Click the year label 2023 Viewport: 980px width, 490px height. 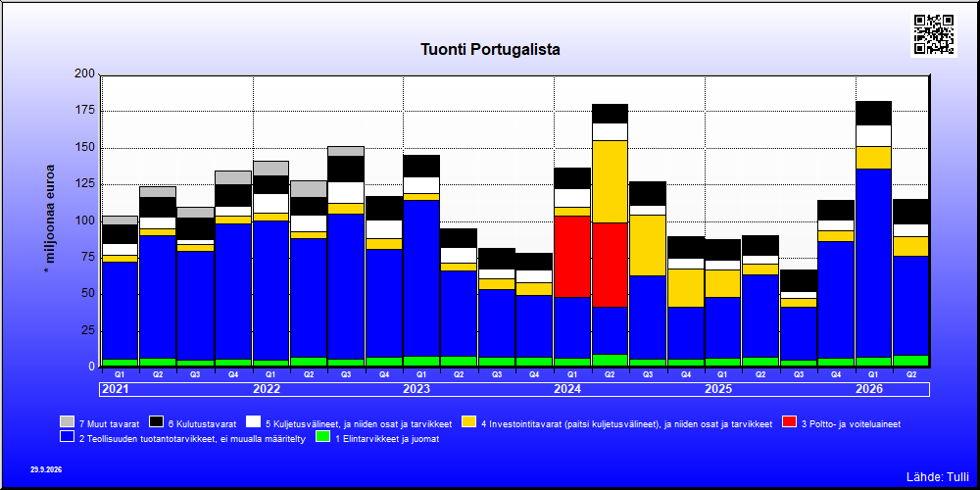(x=416, y=389)
